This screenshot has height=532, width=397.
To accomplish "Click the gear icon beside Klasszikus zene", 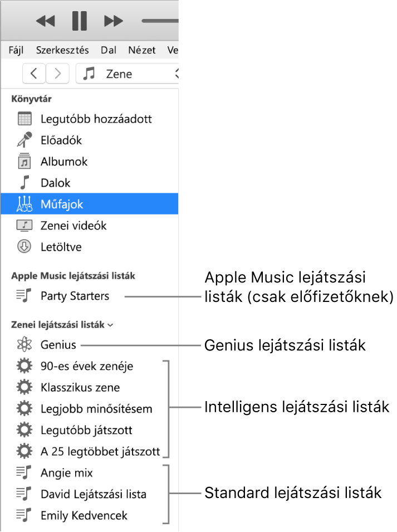I will (23, 387).
